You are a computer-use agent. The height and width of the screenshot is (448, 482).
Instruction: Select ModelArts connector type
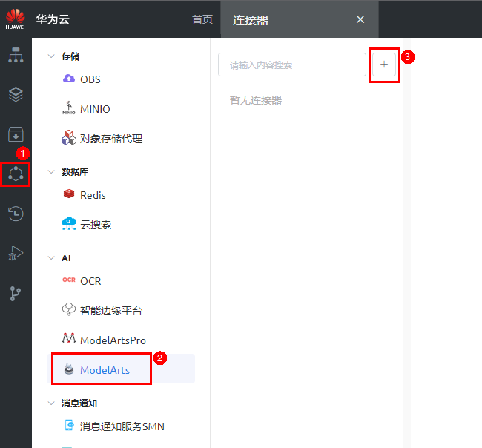121,369
